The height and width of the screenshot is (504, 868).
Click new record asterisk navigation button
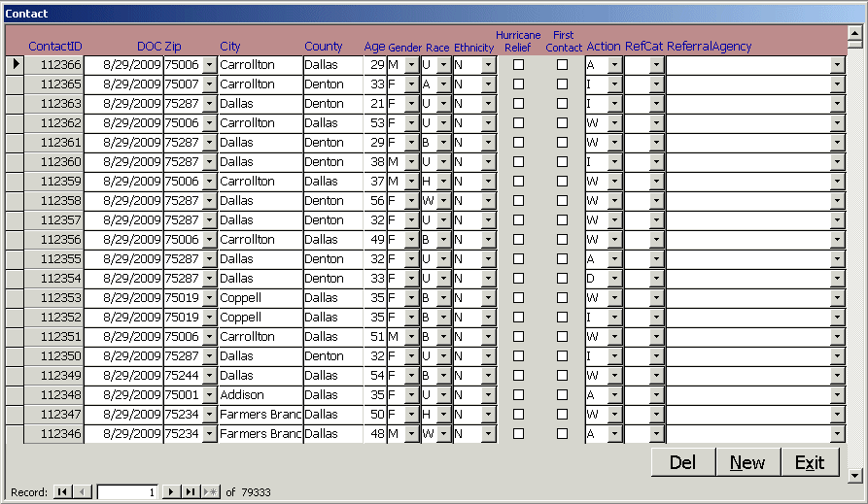pos(210,491)
